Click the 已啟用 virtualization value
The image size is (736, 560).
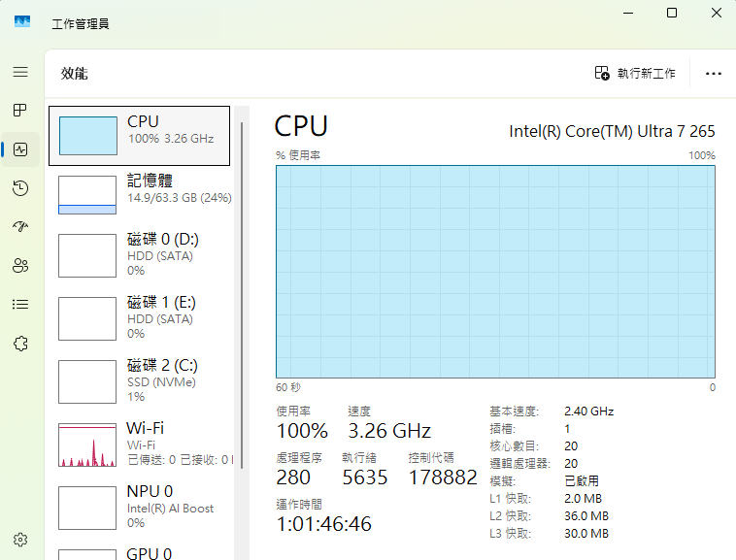[582, 480]
